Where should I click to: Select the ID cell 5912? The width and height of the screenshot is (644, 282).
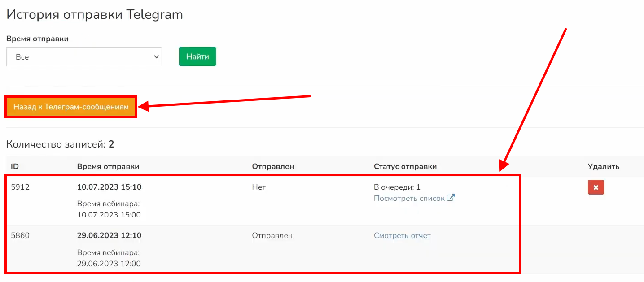coord(20,187)
